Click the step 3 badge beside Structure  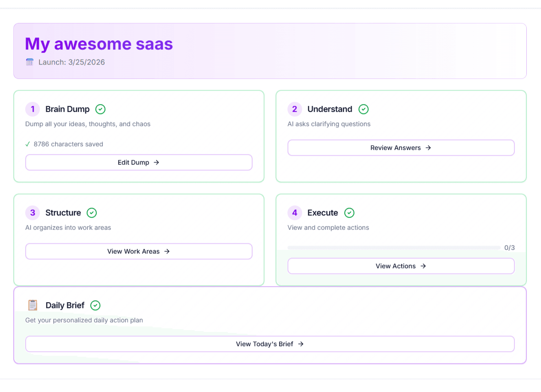[x=33, y=213]
